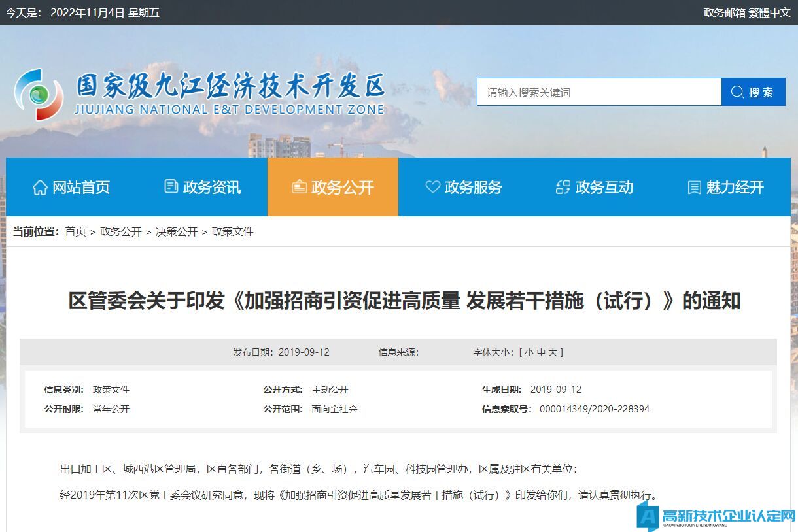Viewport: 798px width, 532px height.
Task: Click the heart icon beside 政务服务
Action: tap(432, 187)
